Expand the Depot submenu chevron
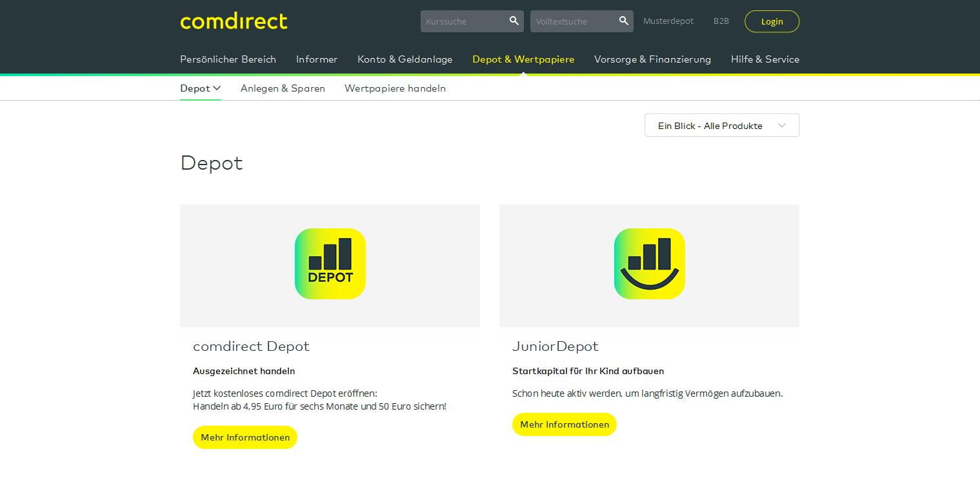 click(x=217, y=88)
